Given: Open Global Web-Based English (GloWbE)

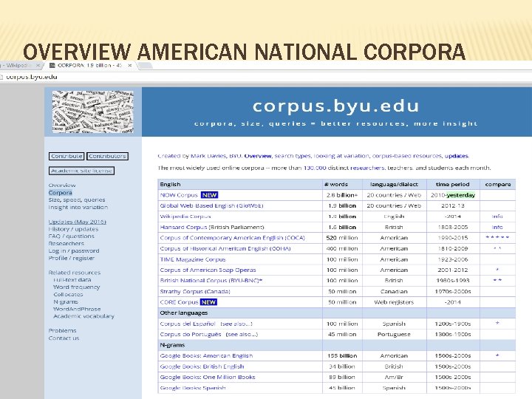Looking at the screenshot, I should pyautogui.click(x=212, y=205).
